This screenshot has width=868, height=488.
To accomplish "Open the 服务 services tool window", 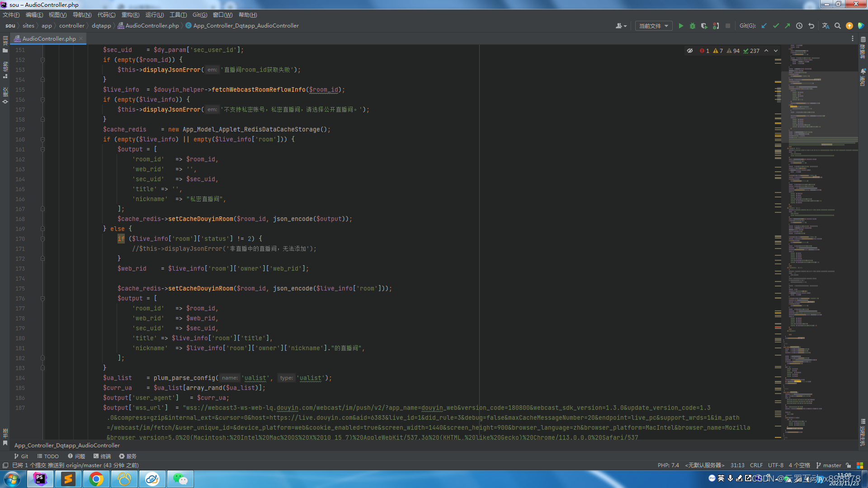I will [128, 456].
